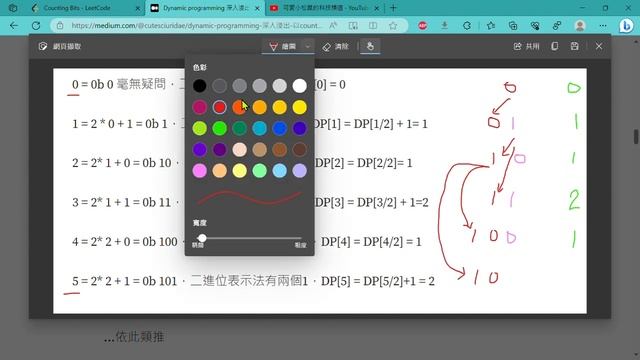
Task: Pick the pastel green swatch in bottom row
Action: (260, 171)
